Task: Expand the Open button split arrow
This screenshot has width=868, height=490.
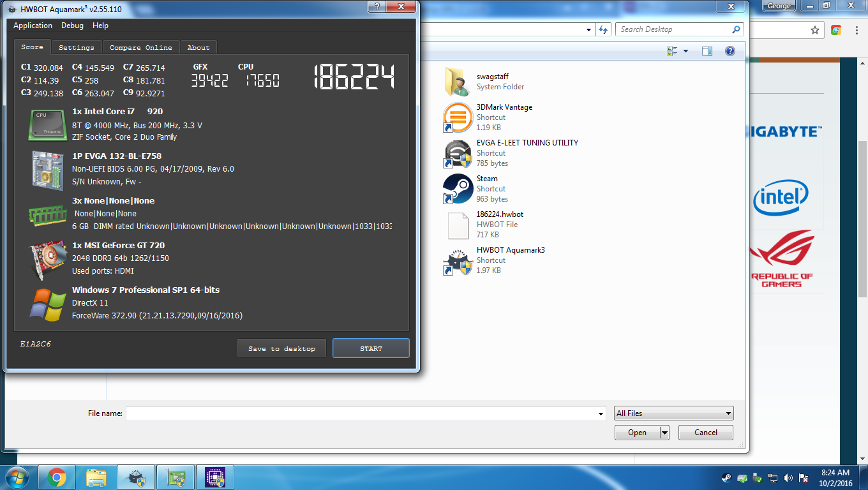Action: tap(664, 433)
